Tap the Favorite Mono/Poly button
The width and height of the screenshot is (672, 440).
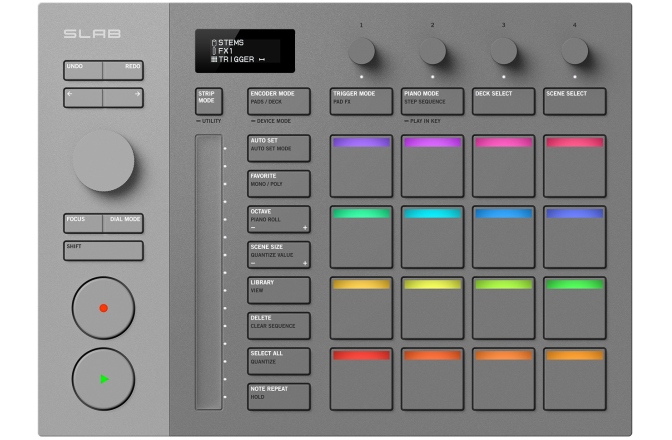[x=279, y=184]
